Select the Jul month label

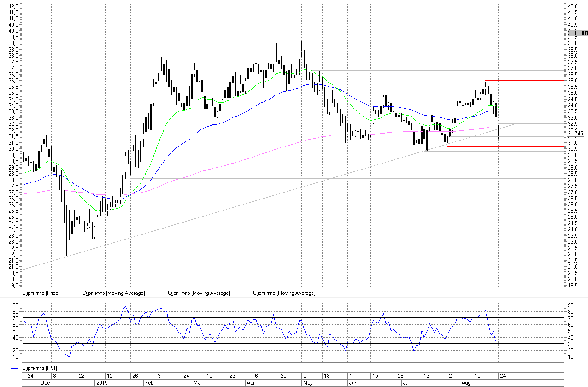[406, 382]
